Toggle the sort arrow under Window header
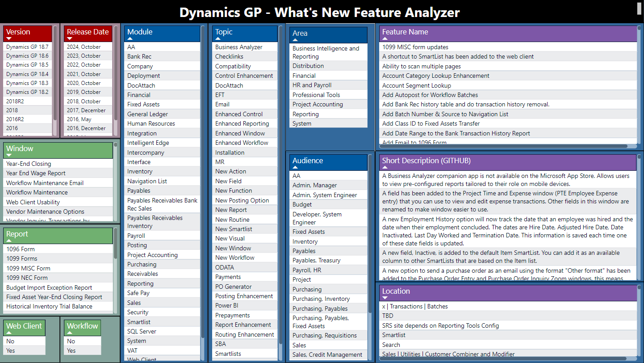This screenshot has height=363, width=644. (9, 155)
